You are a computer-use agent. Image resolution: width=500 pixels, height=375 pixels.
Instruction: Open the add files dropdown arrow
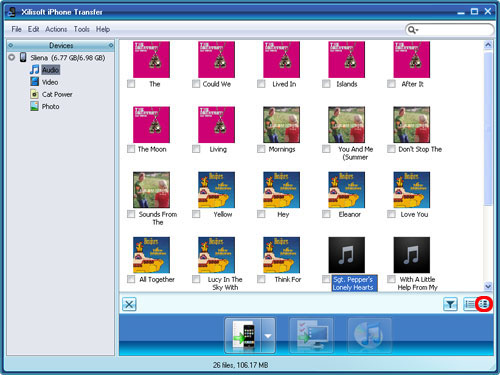tap(268, 335)
